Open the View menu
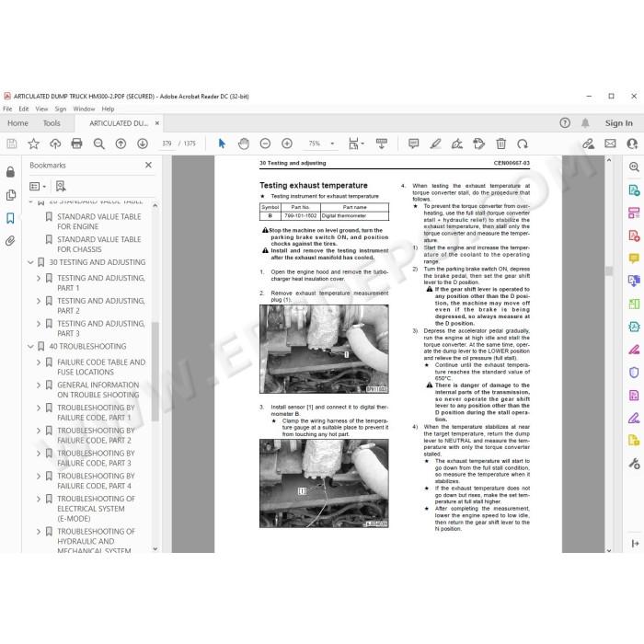The height and width of the screenshot is (644, 644). point(41,109)
